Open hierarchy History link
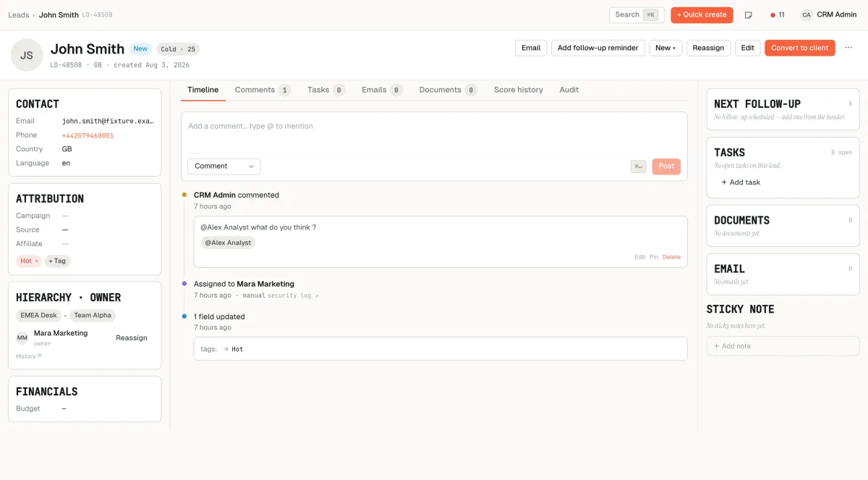868x480 pixels. coord(29,356)
